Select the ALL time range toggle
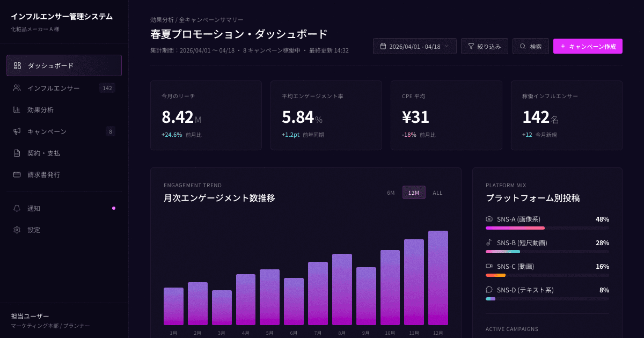This screenshot has height=338, width=644. coord(437,192)
